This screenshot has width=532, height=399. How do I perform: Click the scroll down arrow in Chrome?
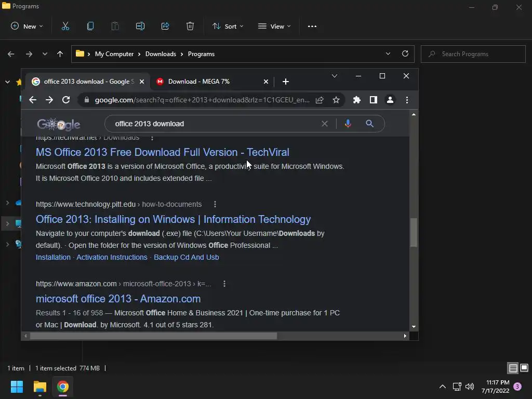coord(414,327)
